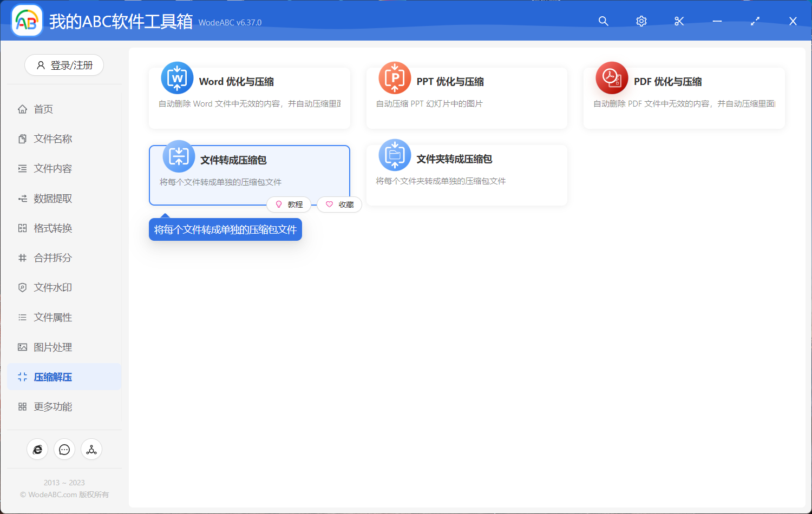This screenshot has height=514, width=812.
Task: Select the PDF 优化与压缩 tool icon
Action: click(612, 78)
